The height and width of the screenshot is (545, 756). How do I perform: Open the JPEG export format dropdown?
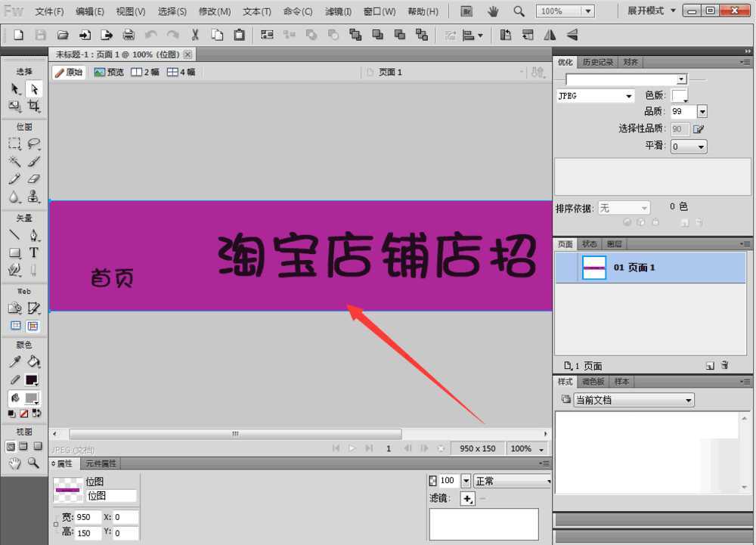[x=595, y=96]
